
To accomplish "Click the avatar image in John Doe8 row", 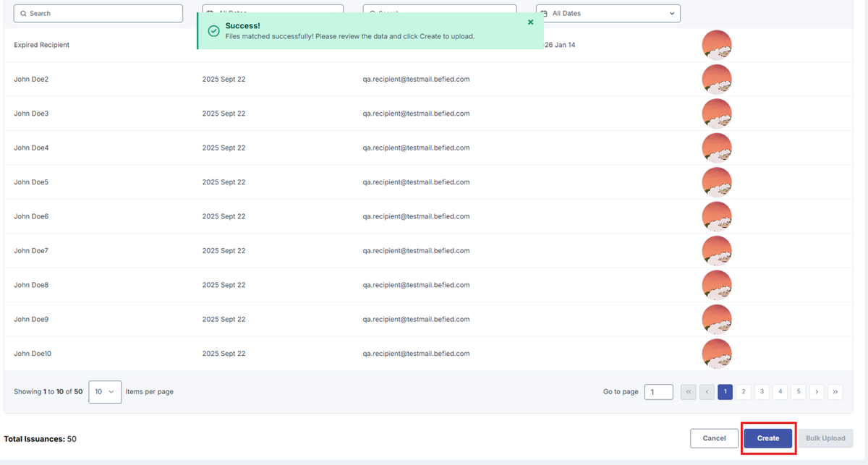I will 717,285.
